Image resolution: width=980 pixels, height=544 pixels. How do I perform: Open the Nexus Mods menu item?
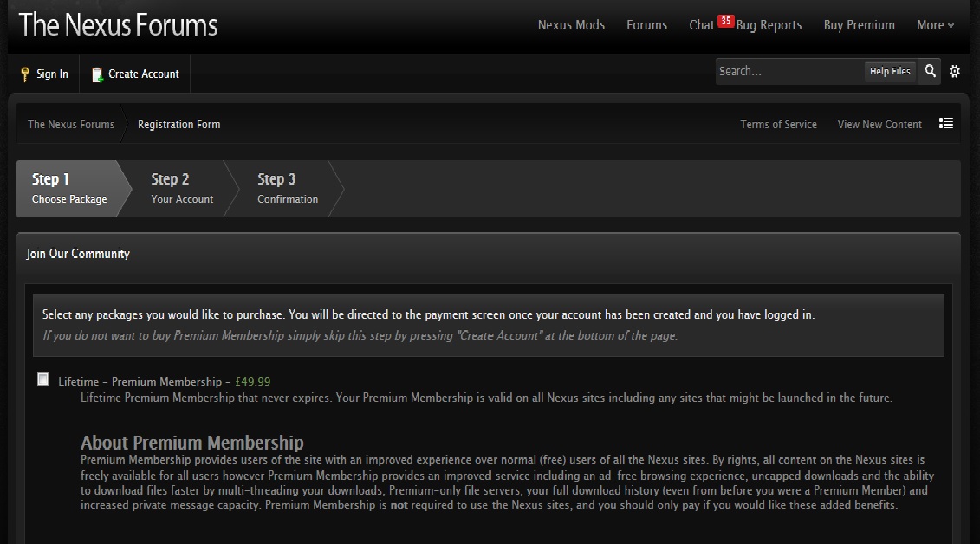[571, 25]
